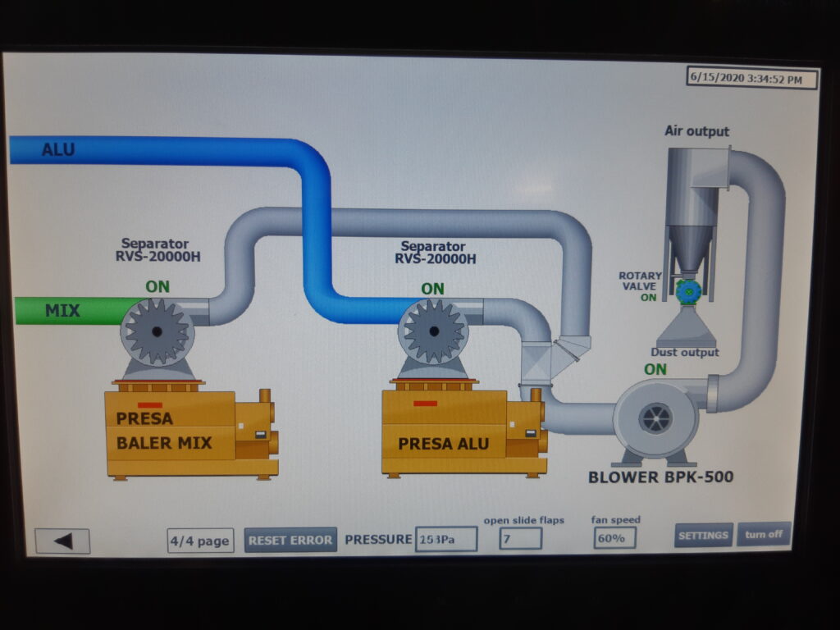Click the rotary valve icon
Viewport: 840px width, 630px height.
(687, 290)
